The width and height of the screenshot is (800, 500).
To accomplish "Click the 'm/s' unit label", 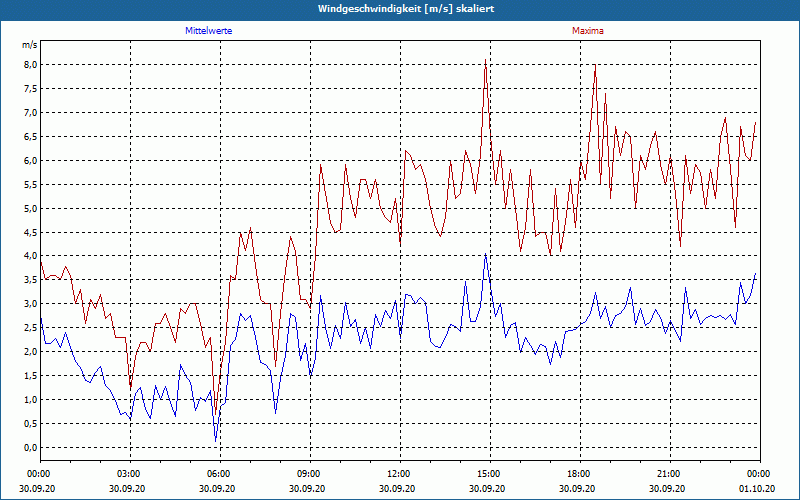I will [x=29, y=45].
